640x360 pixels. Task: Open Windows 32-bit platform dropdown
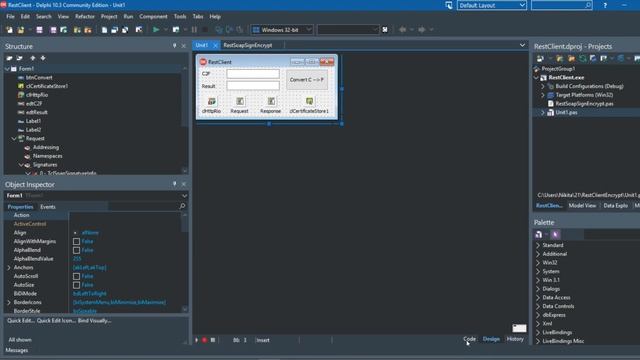pyautogui.click(x=309, y=29)
